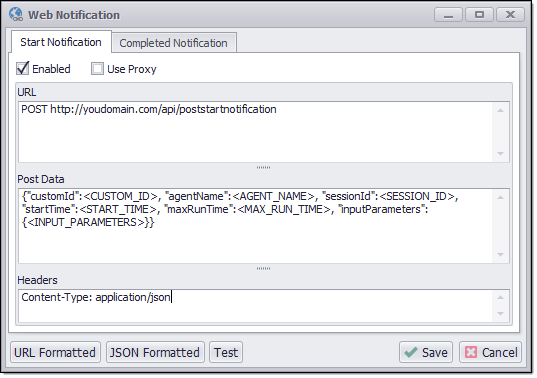The width and height of the screenshot is (537, 378).
Task: Open the Completed Notification tab
Action: (x=174, y=43)
